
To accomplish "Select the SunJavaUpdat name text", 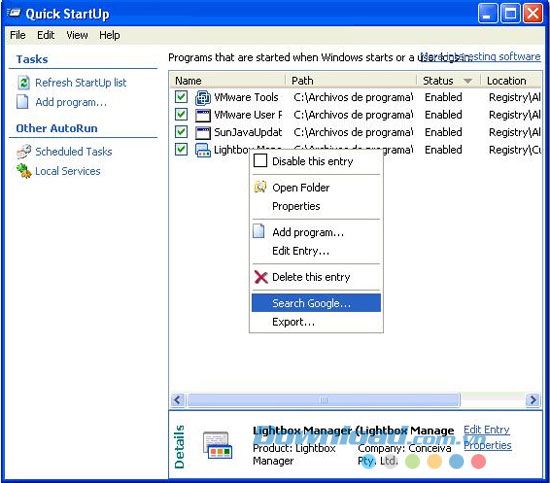I will click(x=248, y=132).
